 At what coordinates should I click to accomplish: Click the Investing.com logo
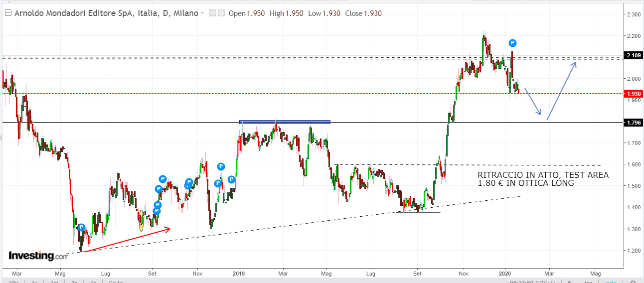(38, 256)
